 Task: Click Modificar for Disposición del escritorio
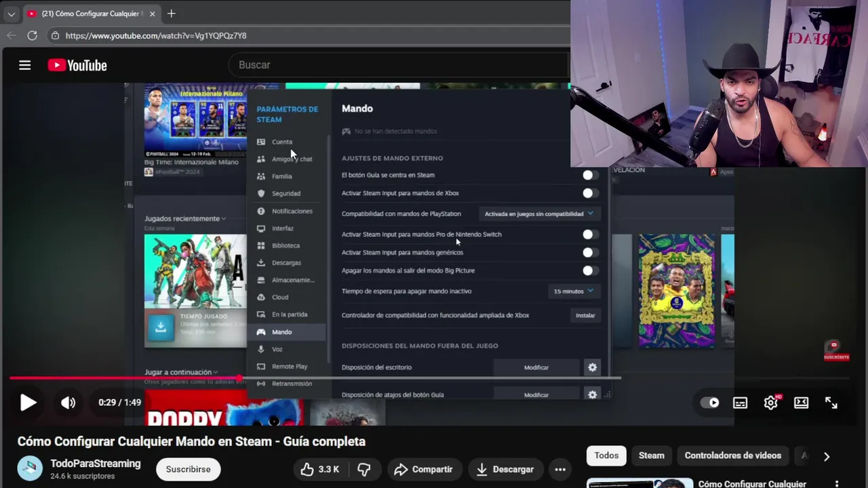[536, 367]
